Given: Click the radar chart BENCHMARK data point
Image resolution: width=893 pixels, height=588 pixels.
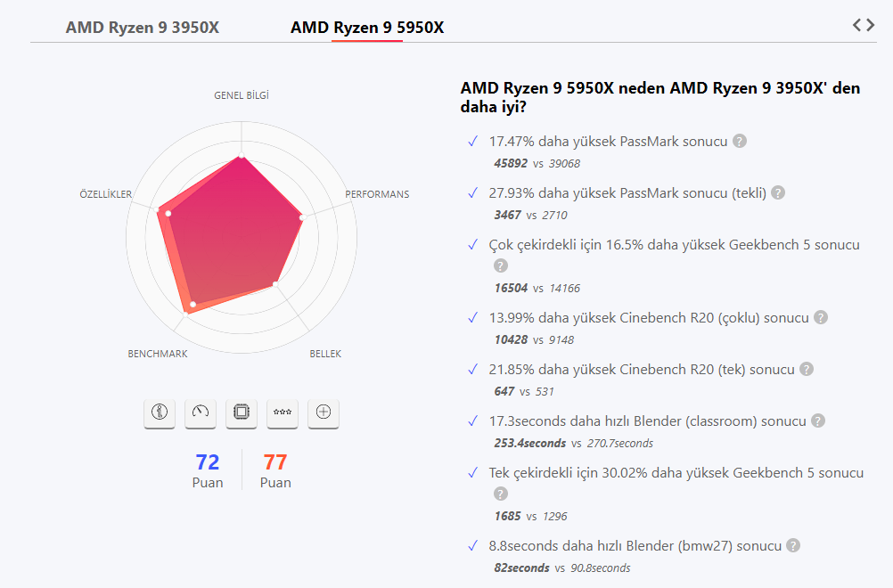Looking at the screenshot, I should point(193,305).
